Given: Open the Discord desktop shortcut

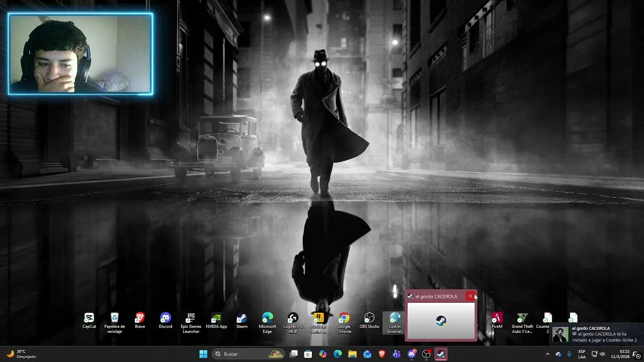Looking at the screenshot, I should pos(166,321).
